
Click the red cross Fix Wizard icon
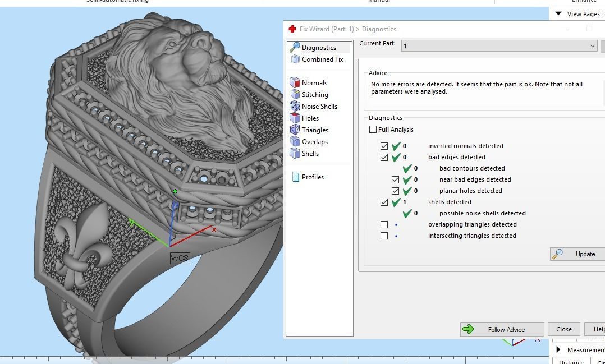click(292, 29)
